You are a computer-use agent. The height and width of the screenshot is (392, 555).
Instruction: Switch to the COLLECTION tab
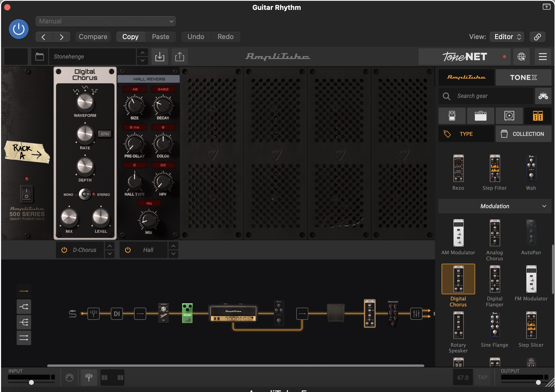coord(523,134)
